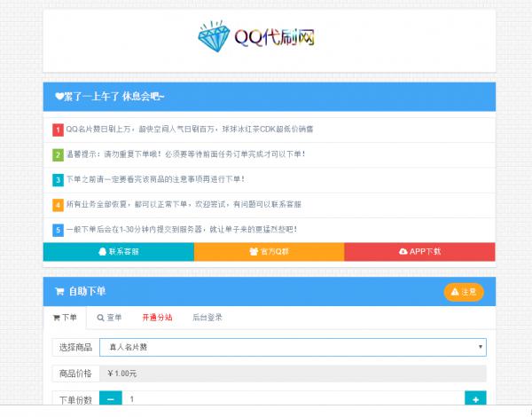The width and height of the screenshot is (532, 417).
Task: Click the green number 2 notice badge
Action: [x=58, y=154]
